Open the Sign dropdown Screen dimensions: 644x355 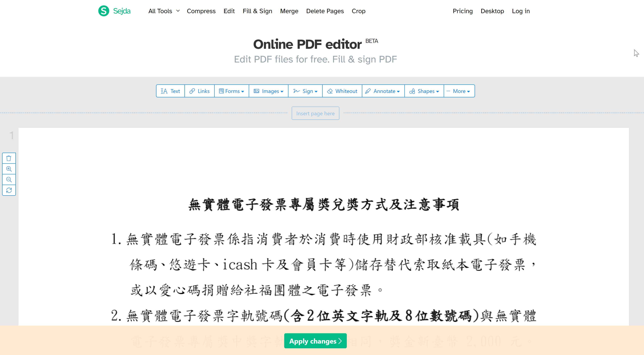(305, 91)
